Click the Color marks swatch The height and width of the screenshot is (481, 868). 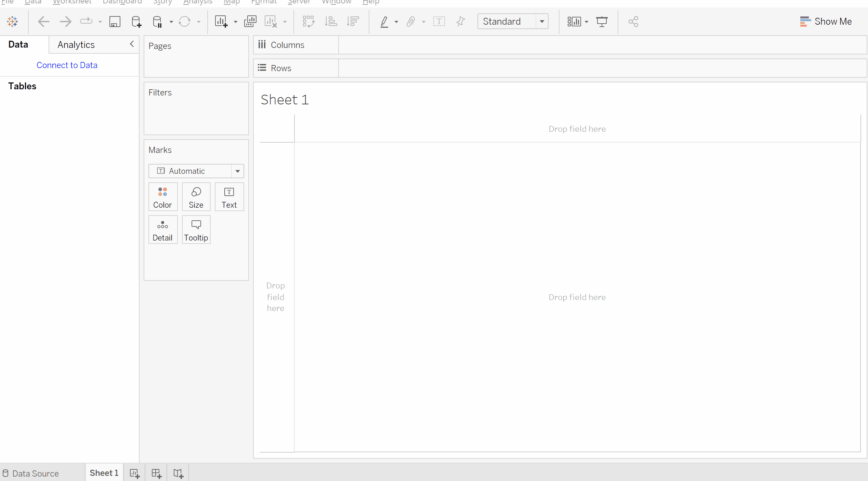[x=163, y=197]
